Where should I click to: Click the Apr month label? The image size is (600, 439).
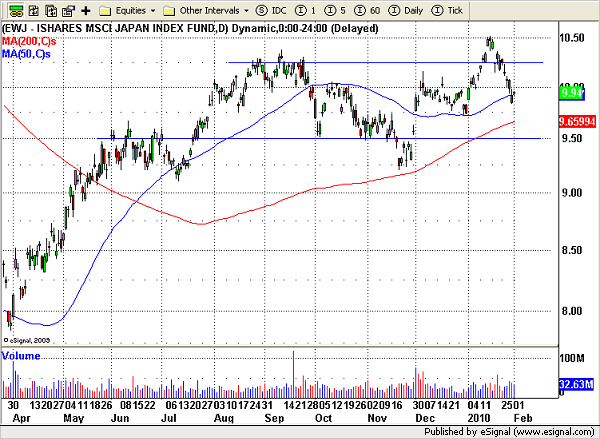(x=21, y=418)
